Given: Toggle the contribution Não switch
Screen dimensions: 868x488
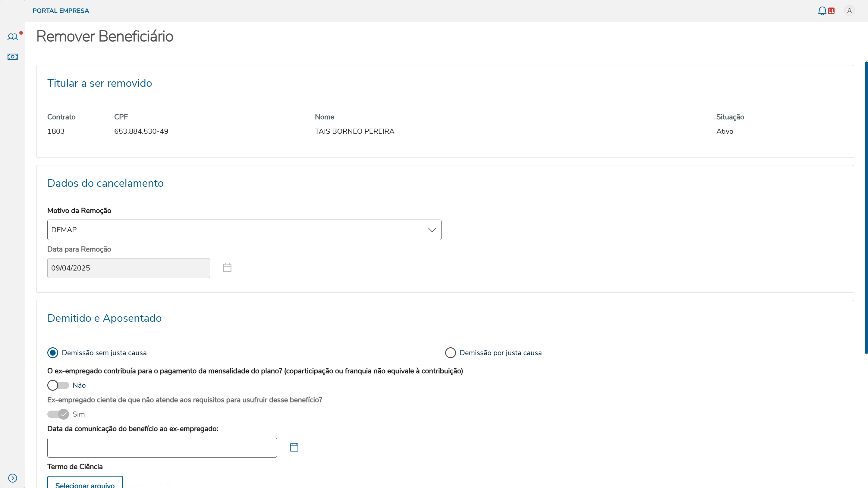Looking at the screenshot, I should click(58, 385).
